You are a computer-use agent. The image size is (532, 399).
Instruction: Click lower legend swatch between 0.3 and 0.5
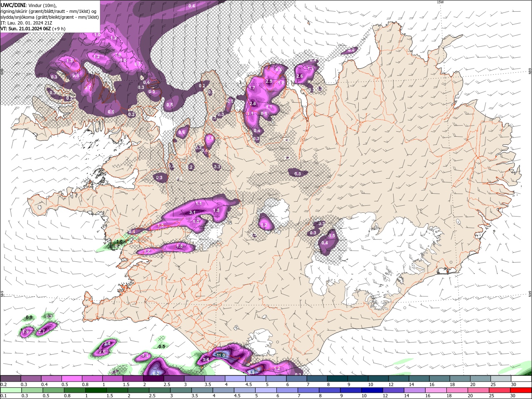(32, 390)
